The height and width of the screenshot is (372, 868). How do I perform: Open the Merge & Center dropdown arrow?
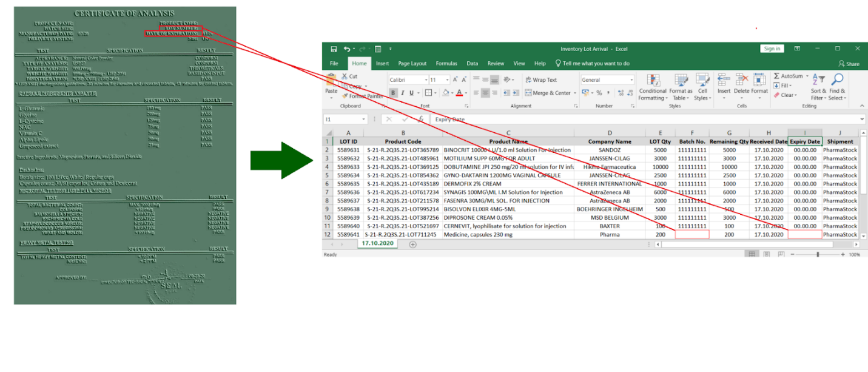pyautogui.click(x=574, y=93)
